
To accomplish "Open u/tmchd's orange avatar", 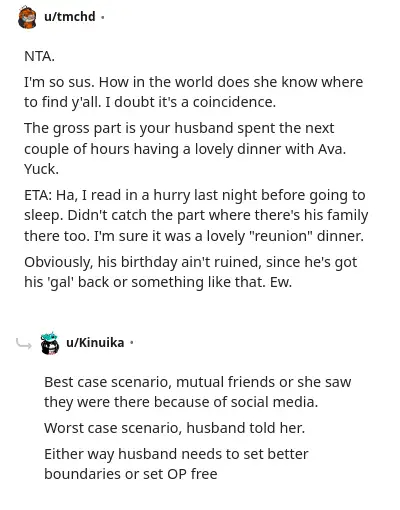I will coord(27,17).
